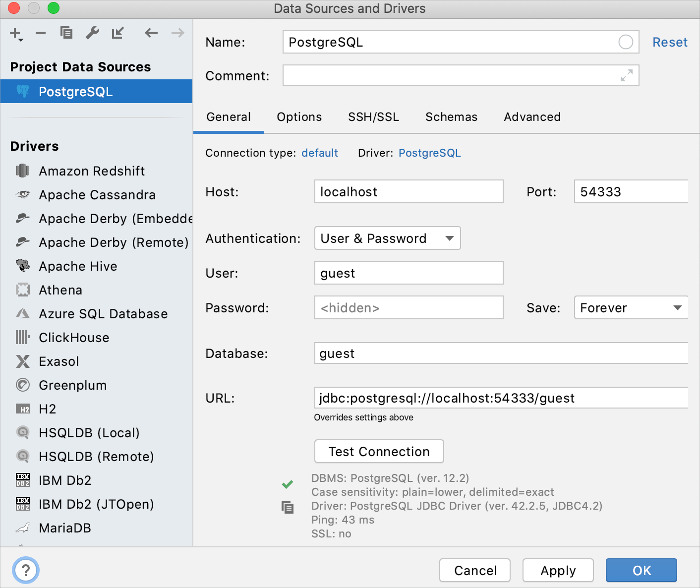Change connection type via default link
Image resolution: width=700 pixels, height=588 pixels.
(319, 153)
